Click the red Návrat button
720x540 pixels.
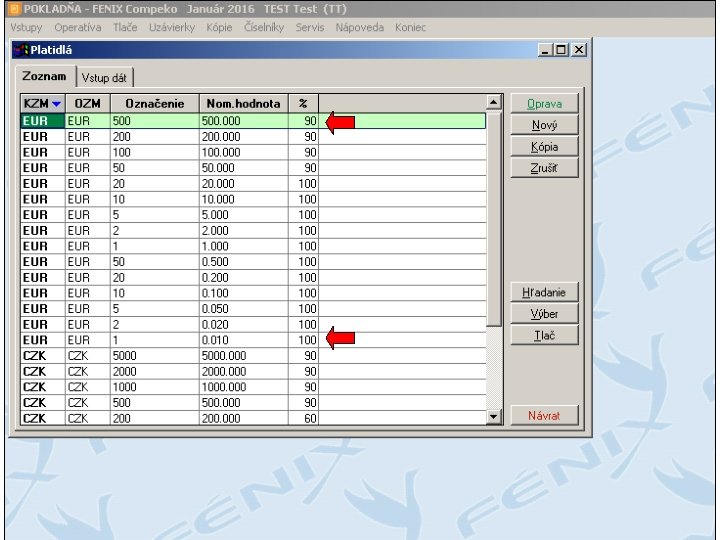[544, 416]
